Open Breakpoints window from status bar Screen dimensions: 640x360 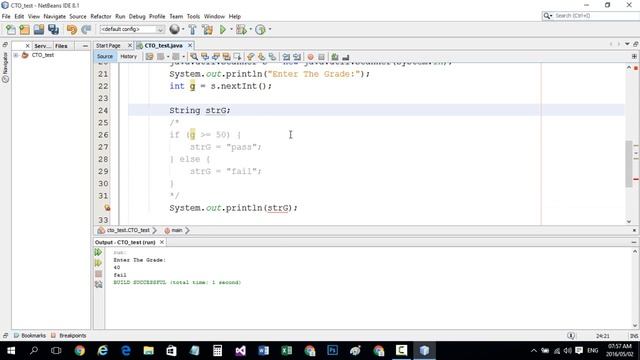(x=69, y=336)
